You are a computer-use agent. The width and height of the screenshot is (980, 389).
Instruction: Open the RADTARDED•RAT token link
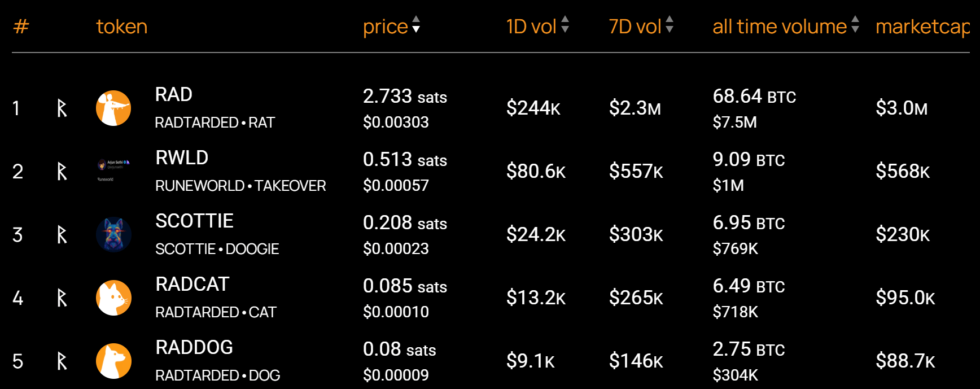pyautogui.click(x=215, y=123)
